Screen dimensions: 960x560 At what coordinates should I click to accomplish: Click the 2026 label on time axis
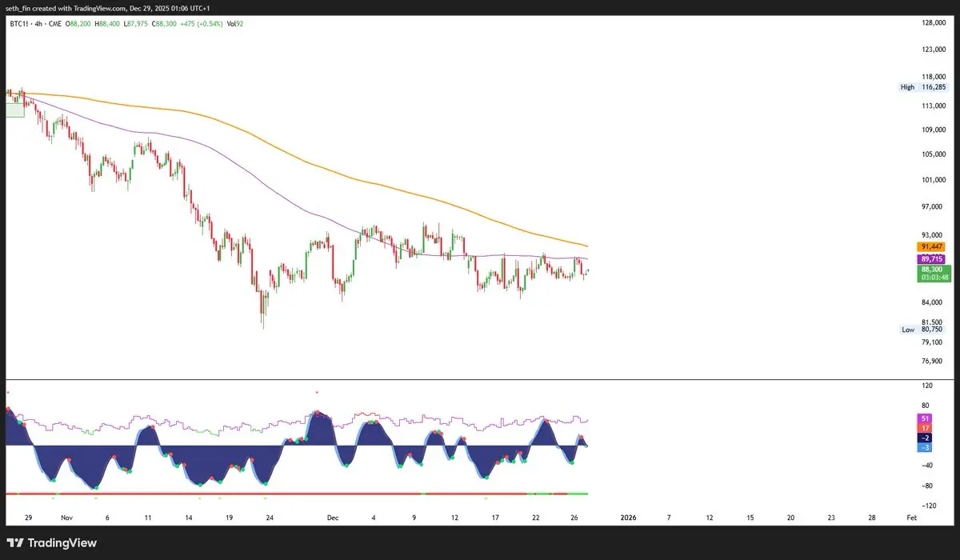pyautogui.click(x=629, y=518)
